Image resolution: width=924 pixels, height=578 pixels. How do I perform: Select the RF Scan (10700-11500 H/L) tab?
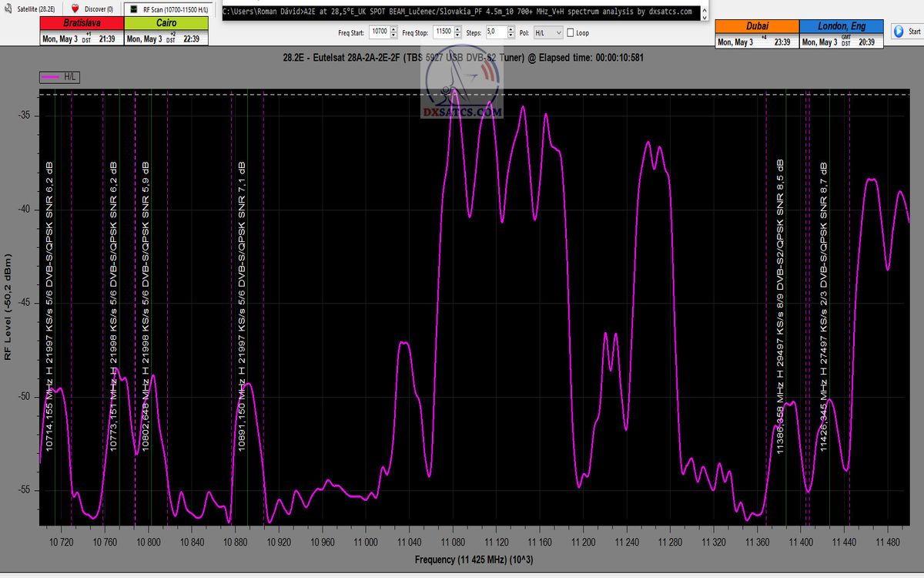(x=173, y=8)
